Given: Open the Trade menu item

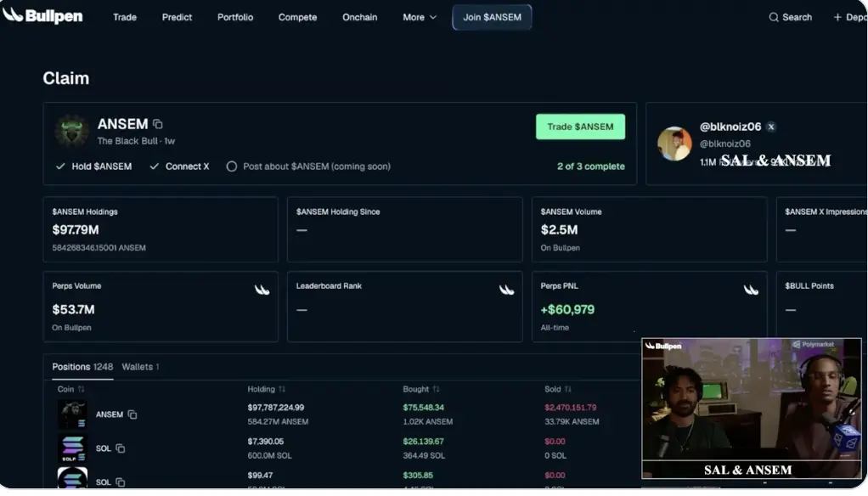Looking at the screenshot, I should tap(125, 17).
